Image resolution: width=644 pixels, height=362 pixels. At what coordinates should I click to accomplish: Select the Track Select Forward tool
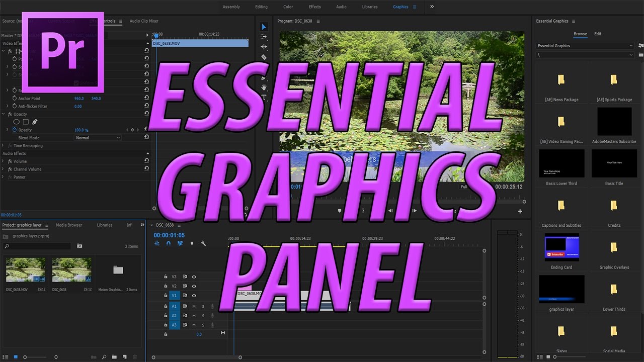click(264, 37)
